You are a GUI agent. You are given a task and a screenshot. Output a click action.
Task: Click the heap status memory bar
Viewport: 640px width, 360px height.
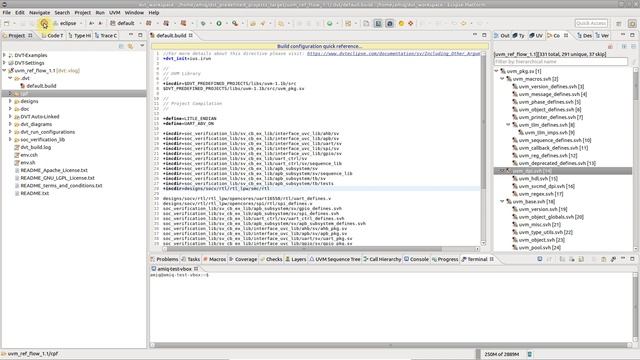point(502,354)
